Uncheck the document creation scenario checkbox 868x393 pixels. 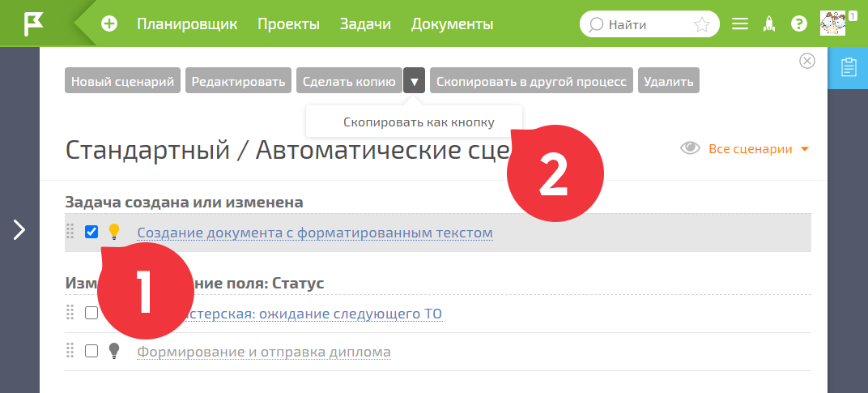[x=91, y=232]
